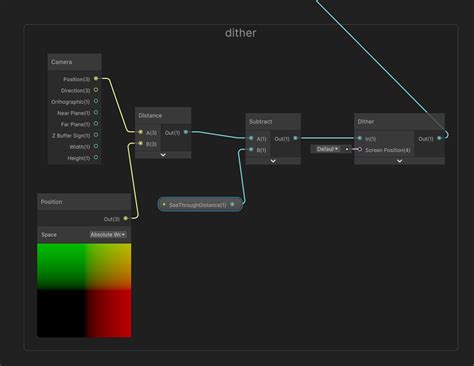Image resolution: width=474 pixels, height=366 pixels.
Task: Select the Position node header
Action: (x=84, y=202)
